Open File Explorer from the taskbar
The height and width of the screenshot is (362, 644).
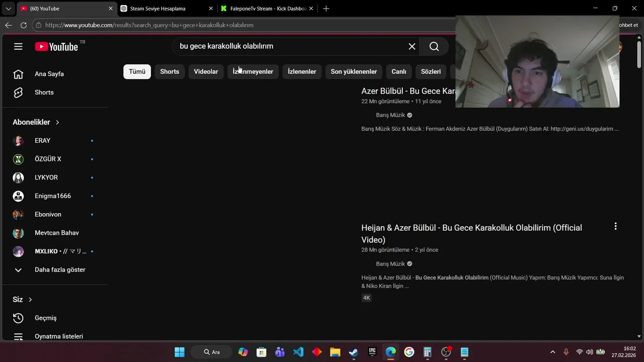335,352
